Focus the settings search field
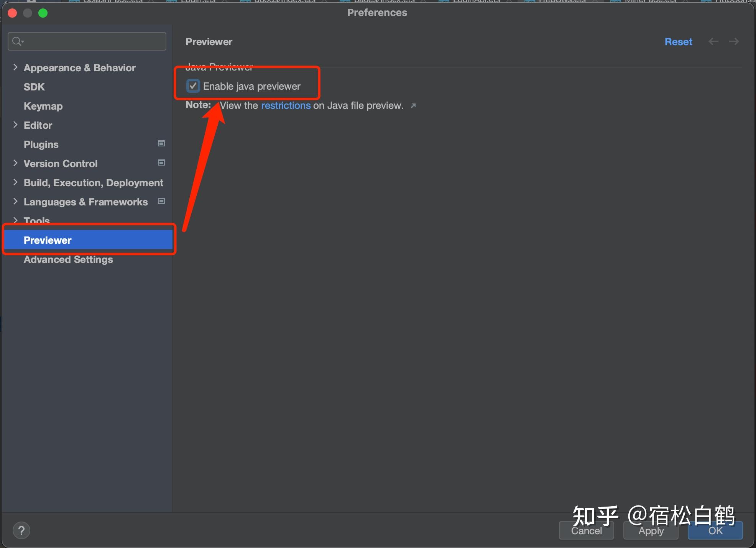 (x=87, y=41)
